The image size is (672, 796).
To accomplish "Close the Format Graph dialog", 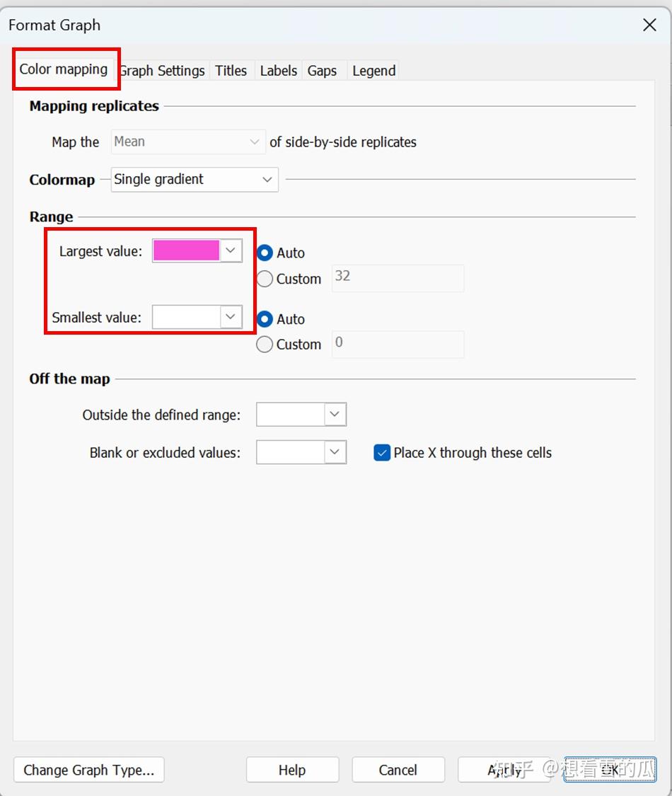I will coord(649,25).
